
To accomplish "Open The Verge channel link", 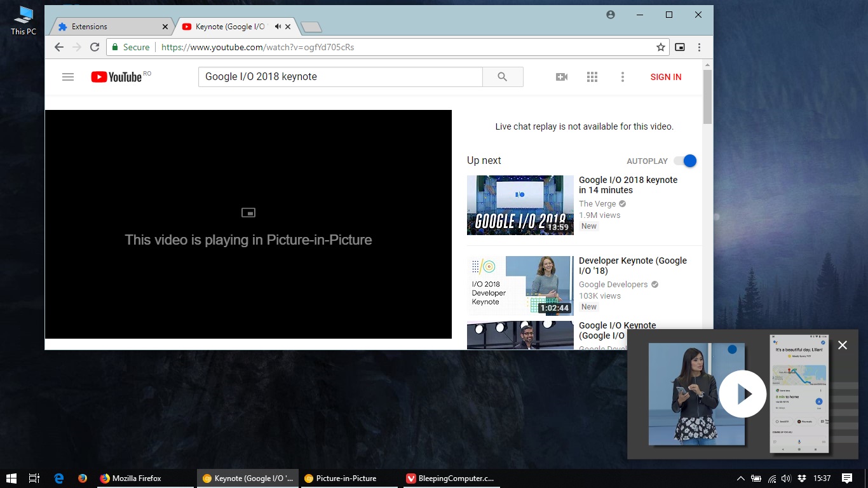I will click(597, 204).
